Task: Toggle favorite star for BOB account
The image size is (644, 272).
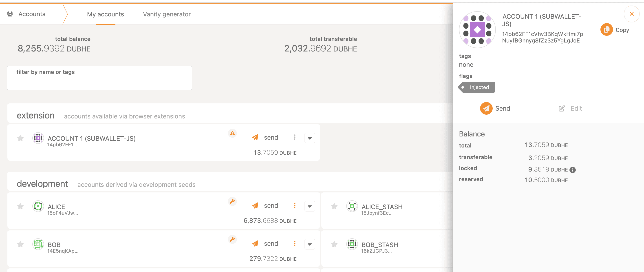Action: (x=20, y=244)
